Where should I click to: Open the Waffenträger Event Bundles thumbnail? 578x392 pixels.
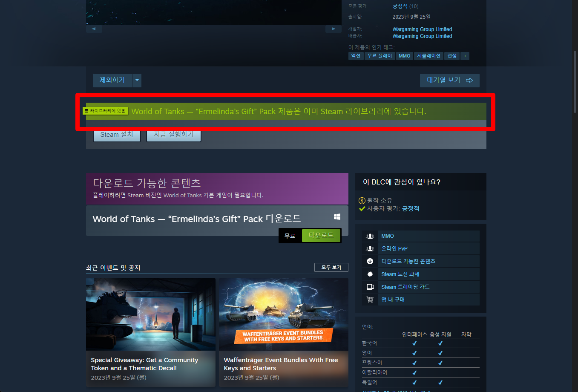pos(284,314)
